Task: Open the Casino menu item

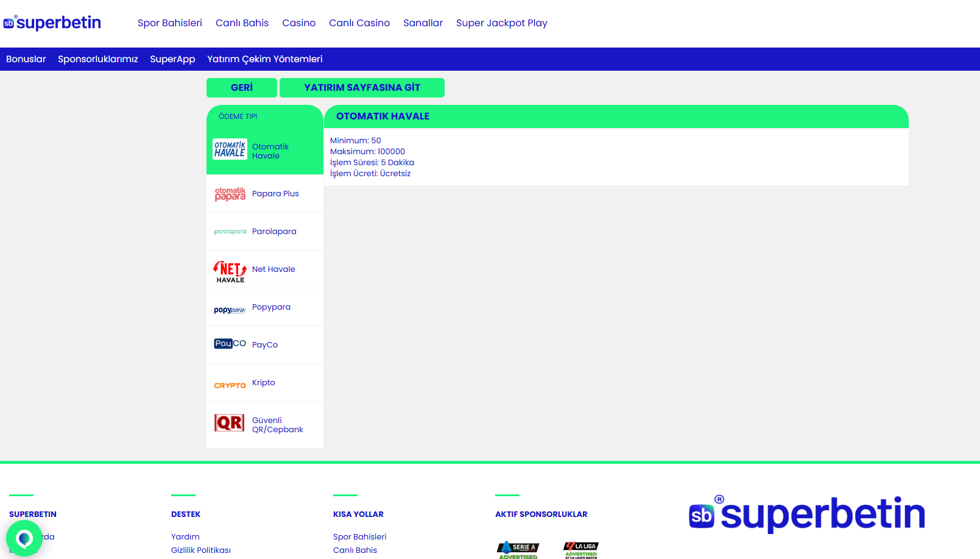Action: point(299,23)
